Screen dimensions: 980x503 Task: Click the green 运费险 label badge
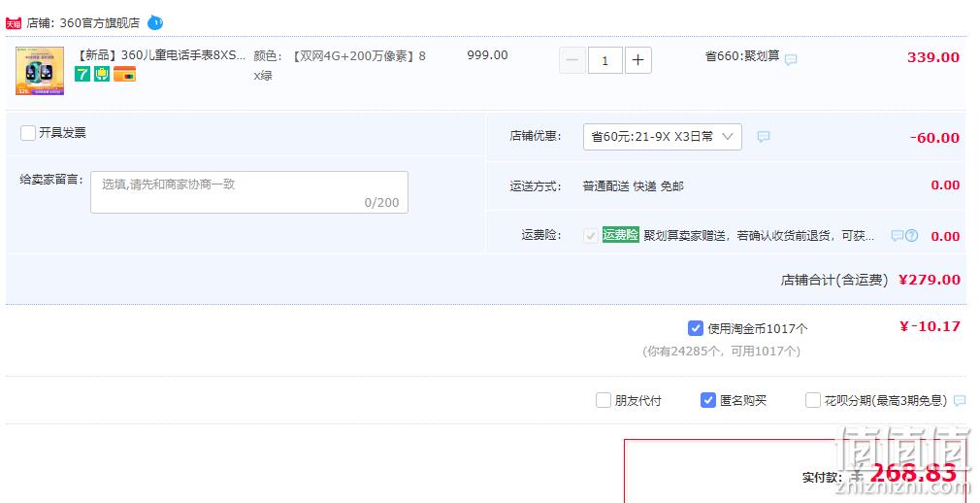620,235
